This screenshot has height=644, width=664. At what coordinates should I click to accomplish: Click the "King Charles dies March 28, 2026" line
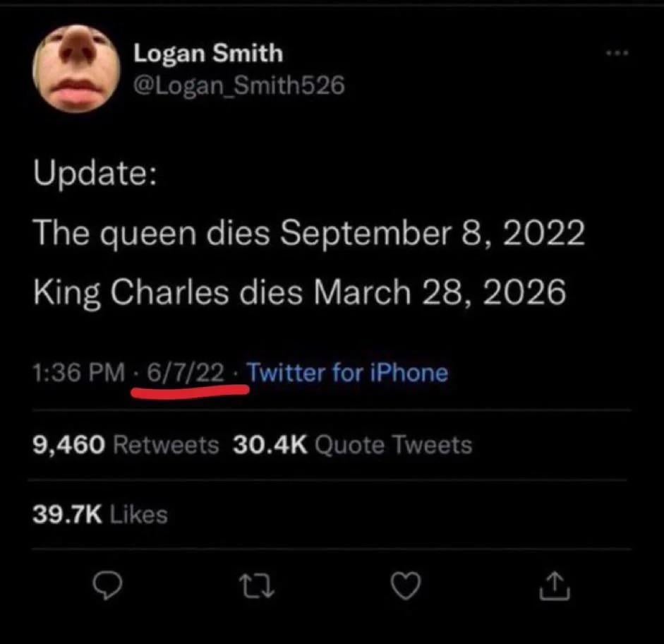coord(300,292)
